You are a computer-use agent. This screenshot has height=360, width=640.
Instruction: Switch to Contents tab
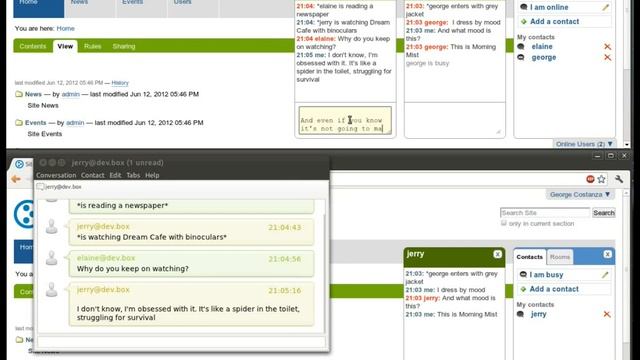[x=33, y=47]
